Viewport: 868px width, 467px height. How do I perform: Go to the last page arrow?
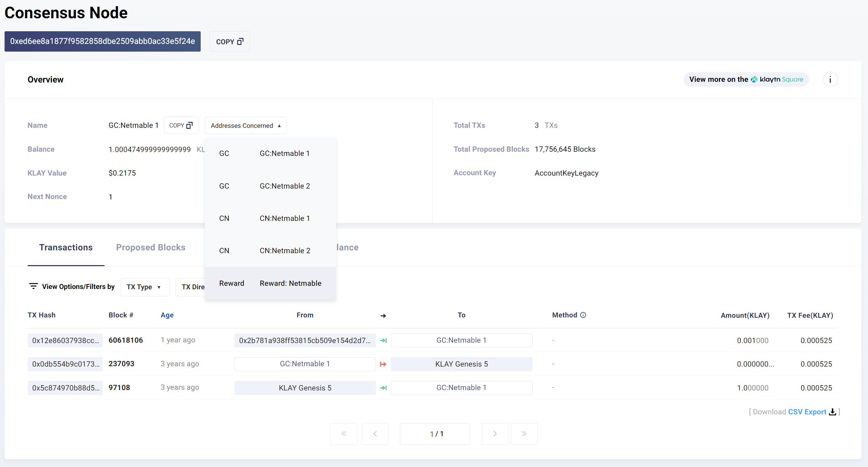[x=524, y=434]
